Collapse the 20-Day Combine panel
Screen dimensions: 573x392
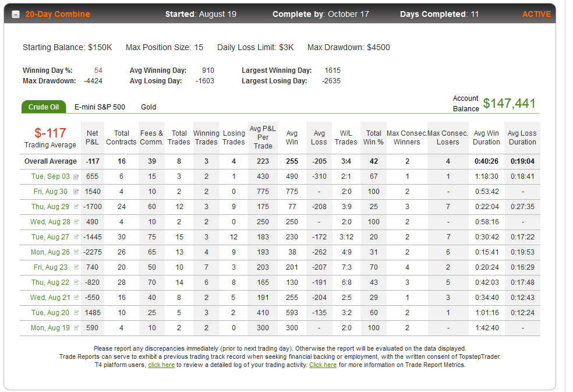[x=16, y=15]
